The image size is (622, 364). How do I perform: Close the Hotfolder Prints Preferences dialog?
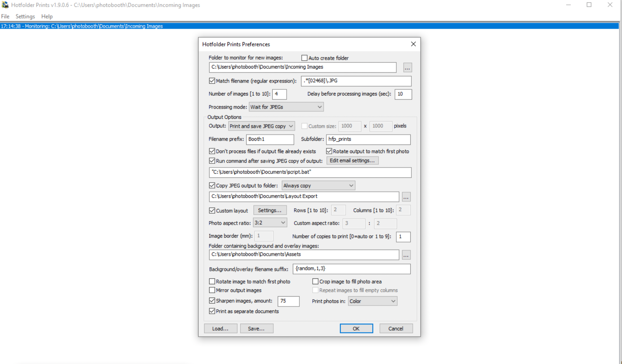coord(413,44)
